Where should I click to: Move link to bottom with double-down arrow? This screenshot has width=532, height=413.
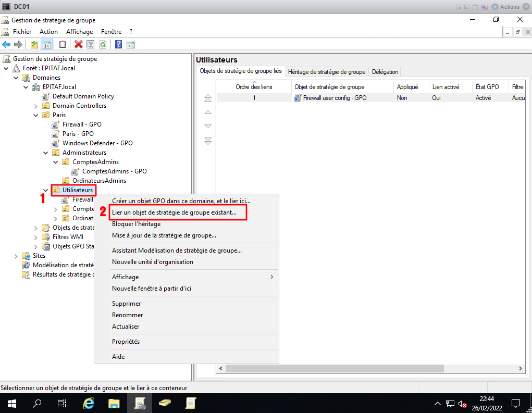(208, 141)
